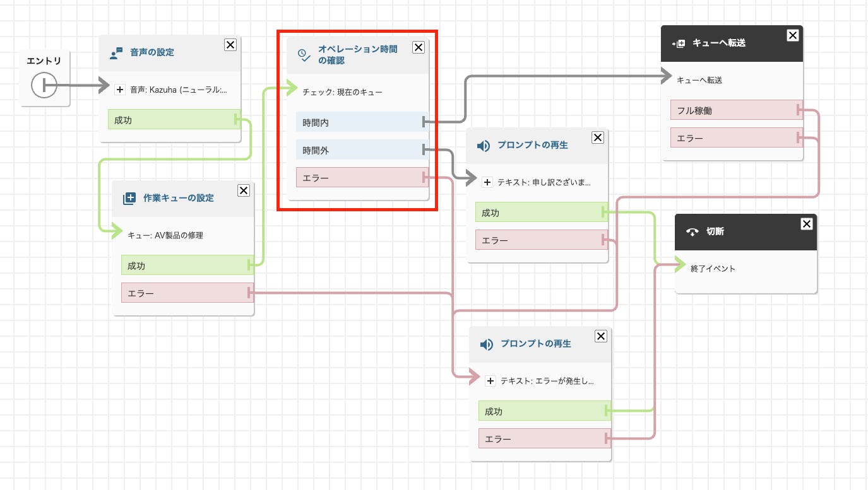Close the 切断 block
Viewport: 868px width, 490px height.
pos(806,224)
